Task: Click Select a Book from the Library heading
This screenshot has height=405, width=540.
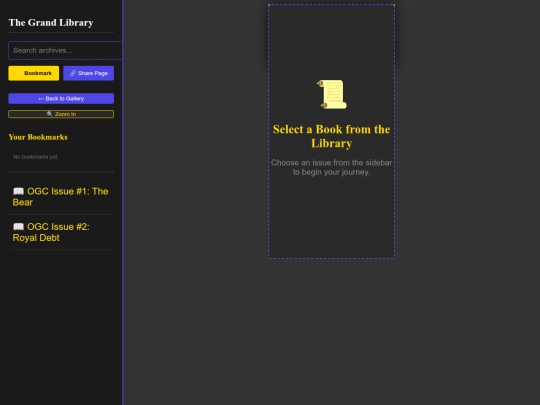Action: (x=331, y=136)
